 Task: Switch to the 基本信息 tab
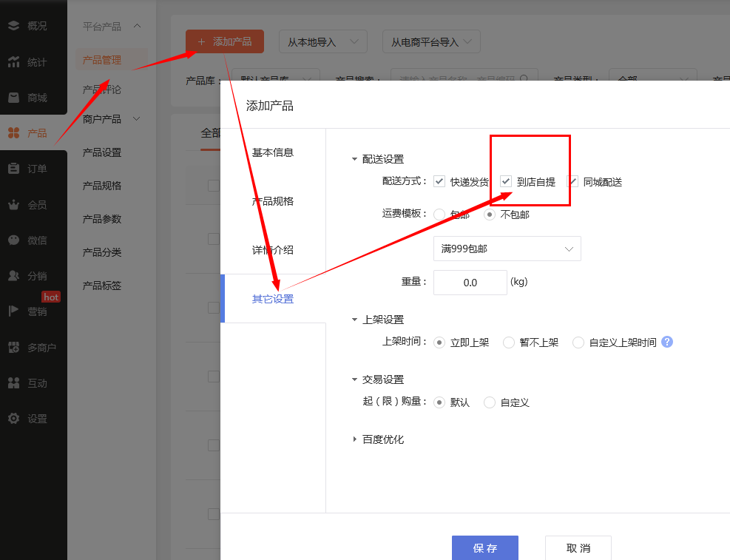[273, 152]
